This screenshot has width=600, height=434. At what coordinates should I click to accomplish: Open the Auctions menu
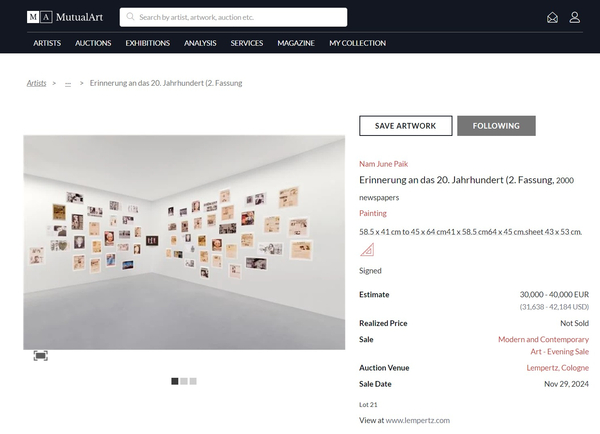[93, 43]
